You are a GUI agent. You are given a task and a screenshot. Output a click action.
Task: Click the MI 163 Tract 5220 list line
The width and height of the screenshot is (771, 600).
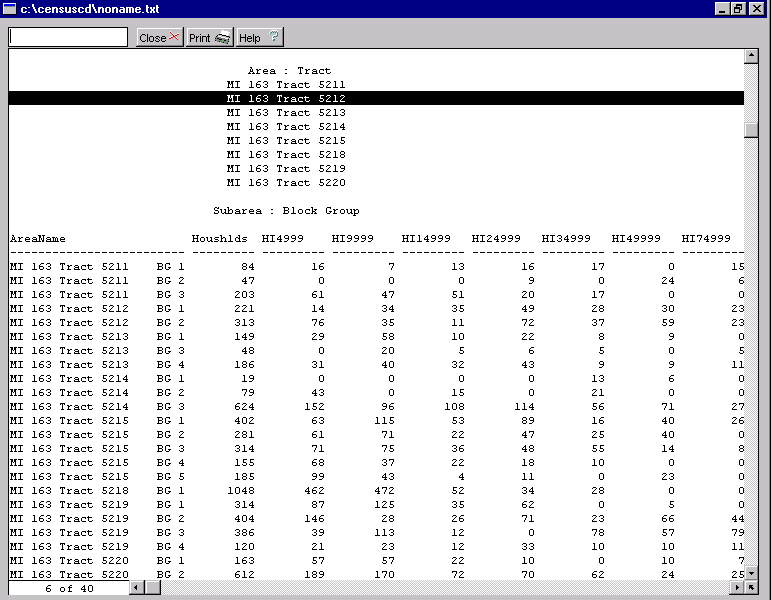click(x=285, y=183)
